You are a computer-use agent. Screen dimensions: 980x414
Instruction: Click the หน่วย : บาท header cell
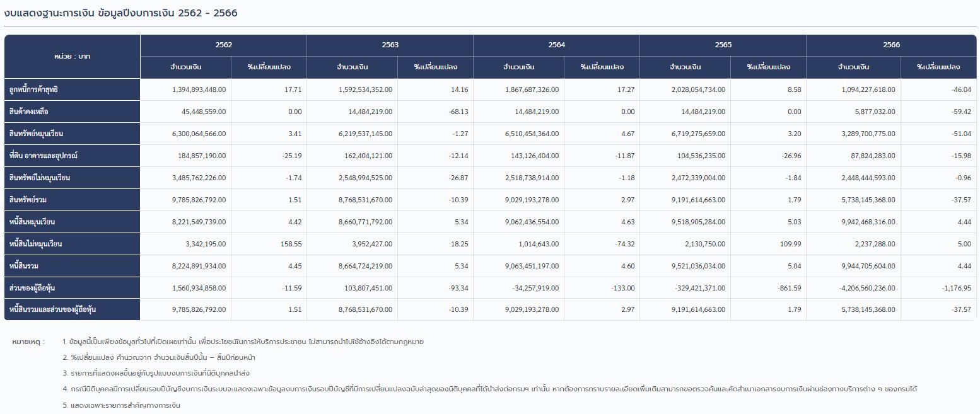click(72, 57)
